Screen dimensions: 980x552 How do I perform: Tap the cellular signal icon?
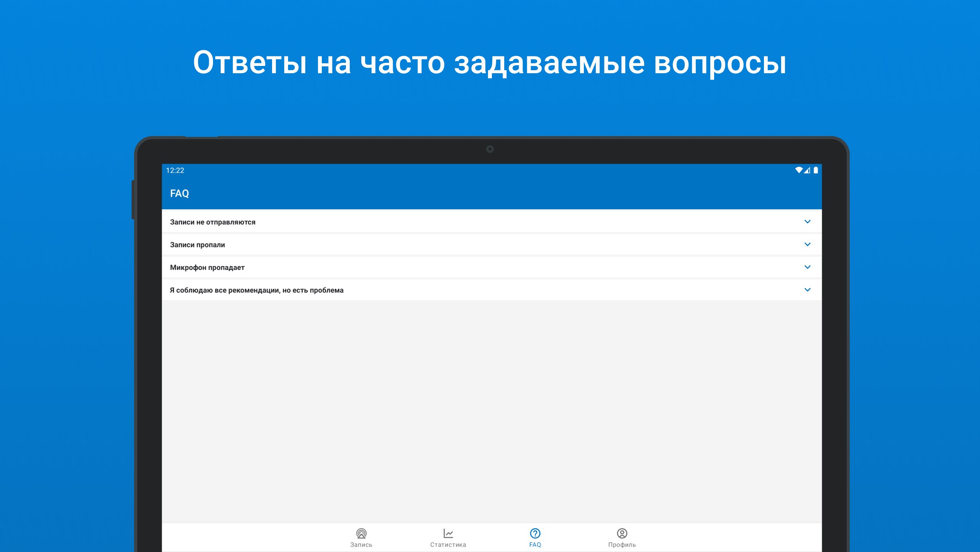807,170
